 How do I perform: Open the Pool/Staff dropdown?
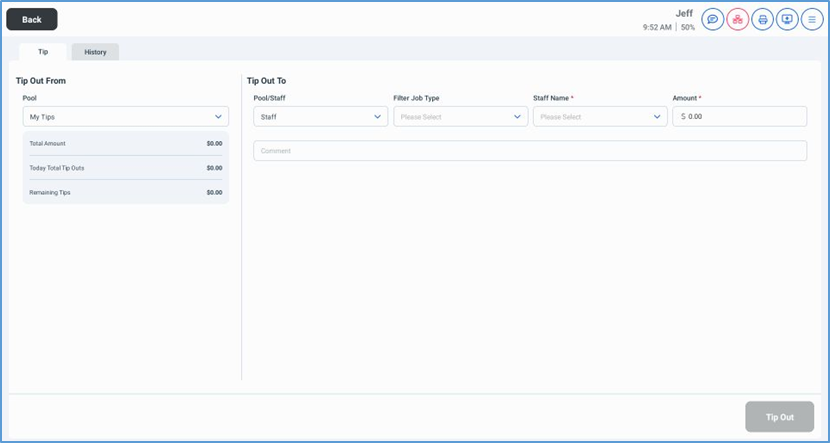tap(320, 117)
